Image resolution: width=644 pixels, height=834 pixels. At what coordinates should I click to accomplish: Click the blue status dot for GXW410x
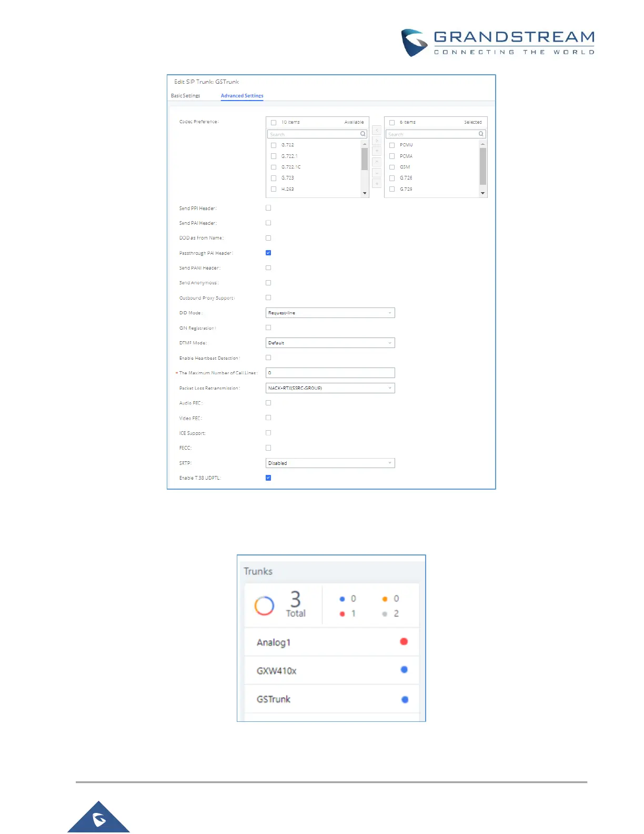pyautogui.click(x=404, y=670)
